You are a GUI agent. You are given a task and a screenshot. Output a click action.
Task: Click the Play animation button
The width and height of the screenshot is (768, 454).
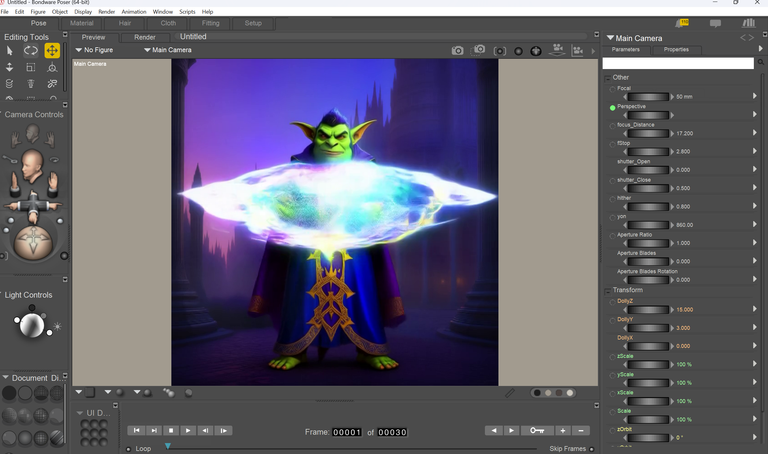[188, 430]
